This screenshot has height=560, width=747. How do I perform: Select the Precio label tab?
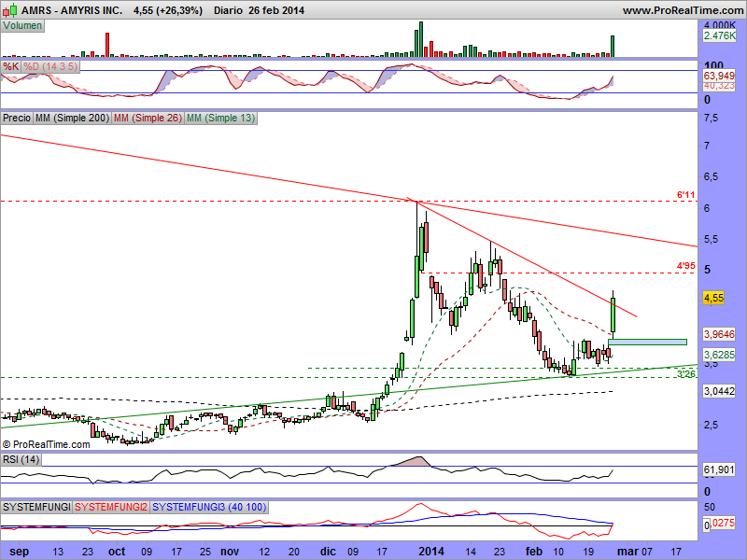[x=17, y=119]
